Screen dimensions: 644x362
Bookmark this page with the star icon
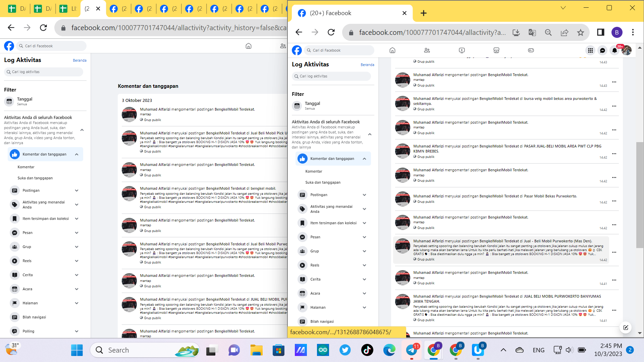581,33
